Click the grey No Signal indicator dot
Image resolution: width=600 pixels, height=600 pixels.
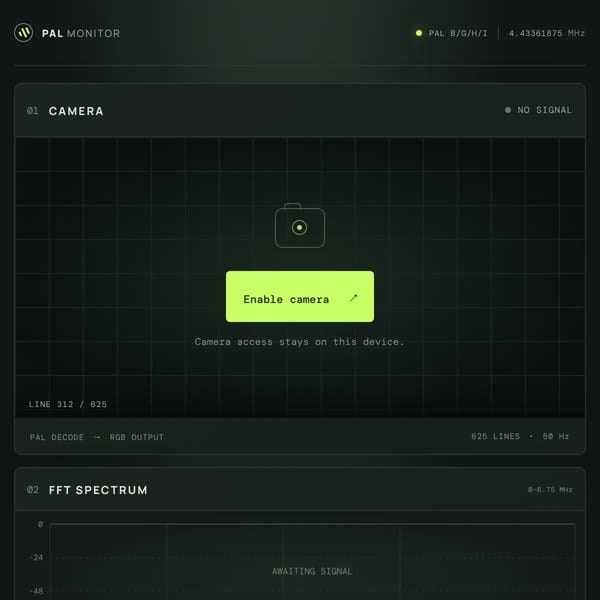pos(508,110)
